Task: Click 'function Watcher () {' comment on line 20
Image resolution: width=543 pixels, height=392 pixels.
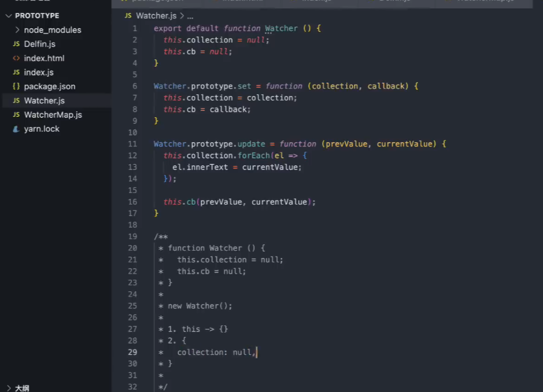Action: pyautogui.click(x=216, y=248)
